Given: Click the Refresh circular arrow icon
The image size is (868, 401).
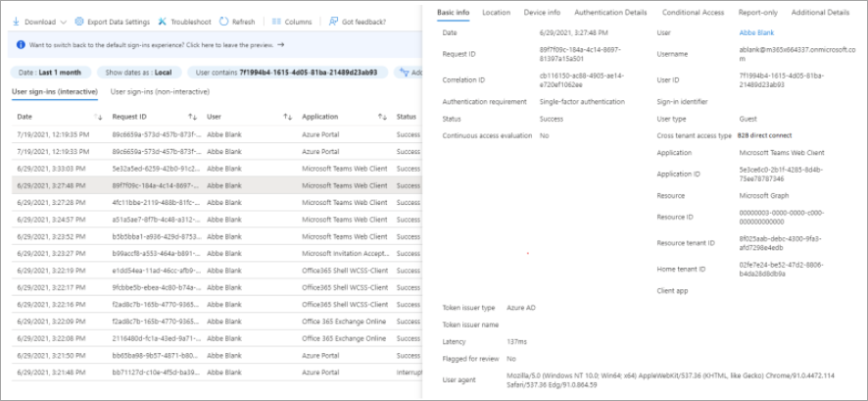Looking at the screenshot, I should (224, 22).
